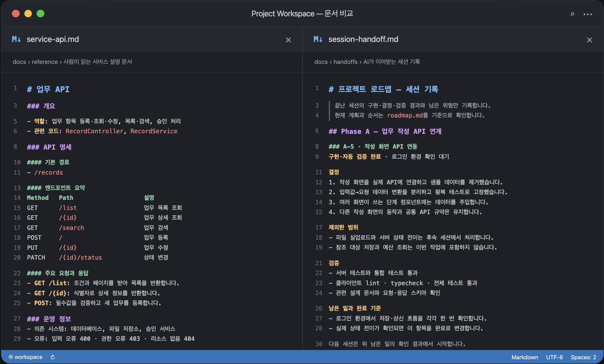Click the window title 'Project Workspace — 문서 비교'
This screenshot has height=364, width=604.
302,14
